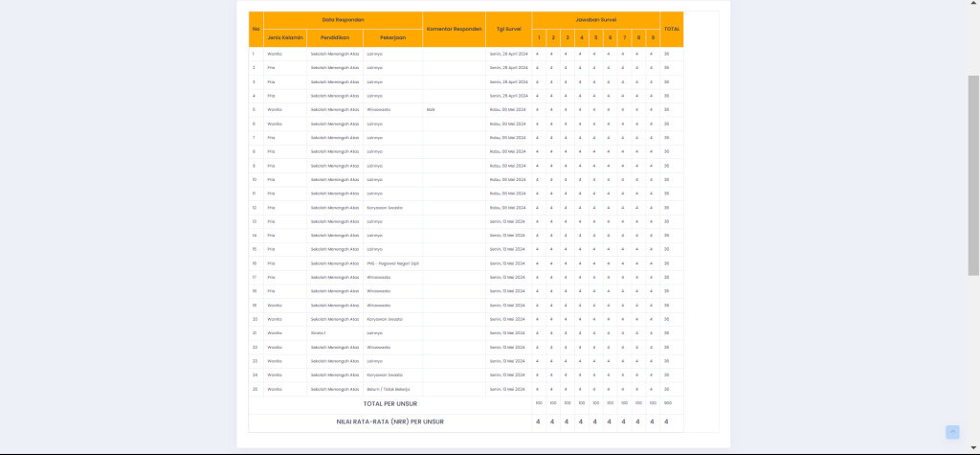
Task: Click the "TOTAL" column header
Action: click(672, 29)
